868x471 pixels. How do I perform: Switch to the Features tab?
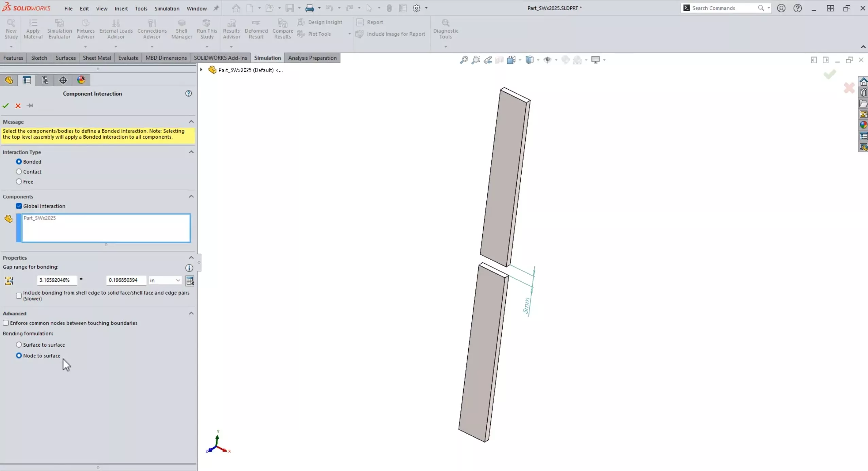(13, 57)
